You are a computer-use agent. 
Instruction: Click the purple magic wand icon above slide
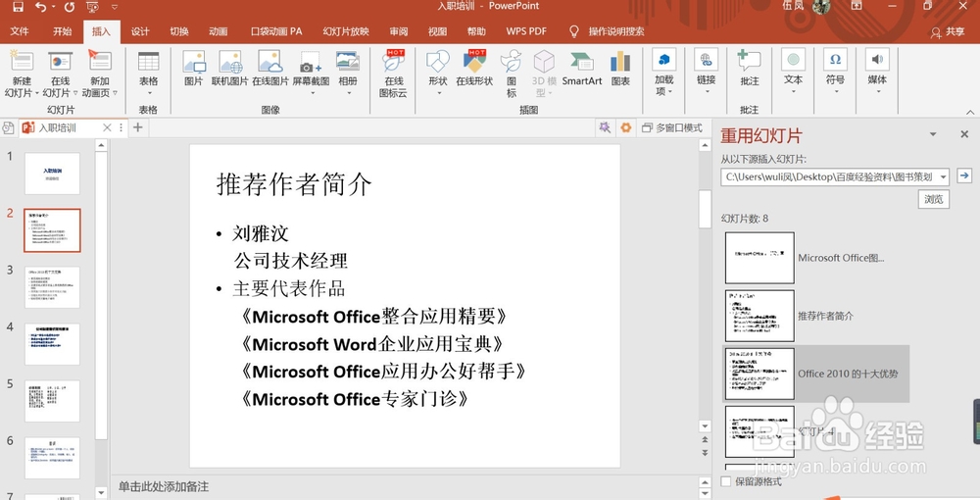coord(605,127)
